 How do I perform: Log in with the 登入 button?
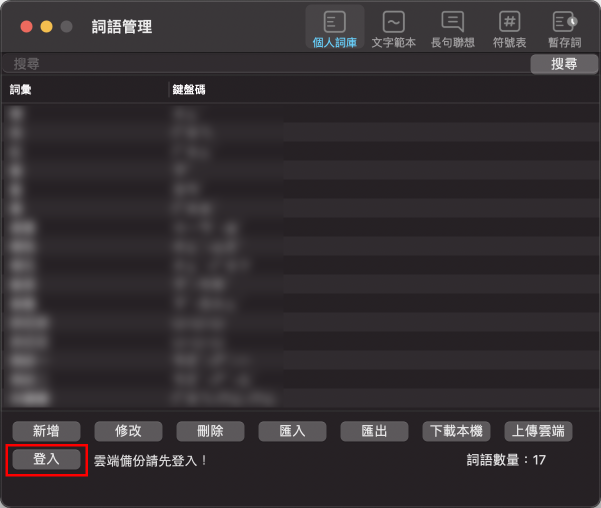(x=46, y=459)
